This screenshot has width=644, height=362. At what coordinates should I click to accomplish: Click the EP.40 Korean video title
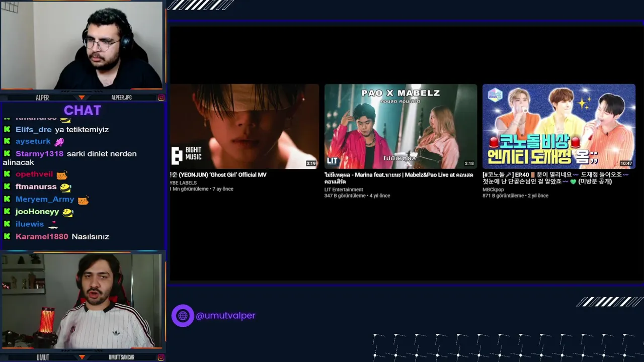[555, 178]
